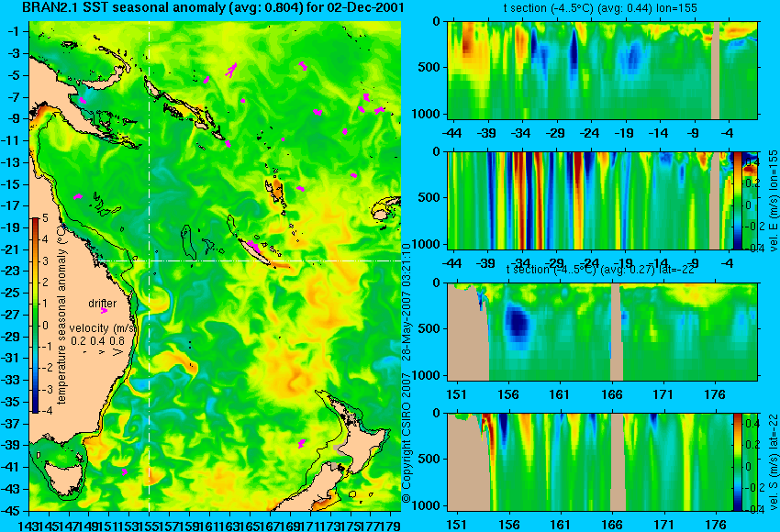Click the '0' tick on temperature color bar

tap(45, 326)
